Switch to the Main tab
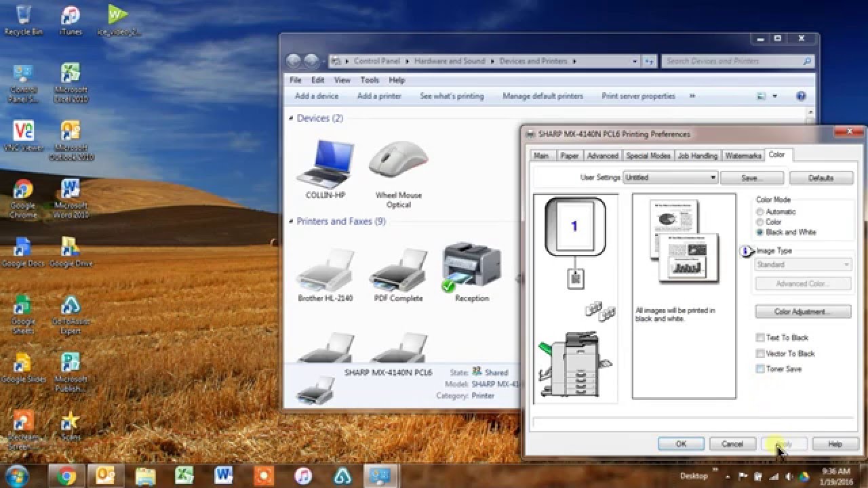 pos(541,156)
